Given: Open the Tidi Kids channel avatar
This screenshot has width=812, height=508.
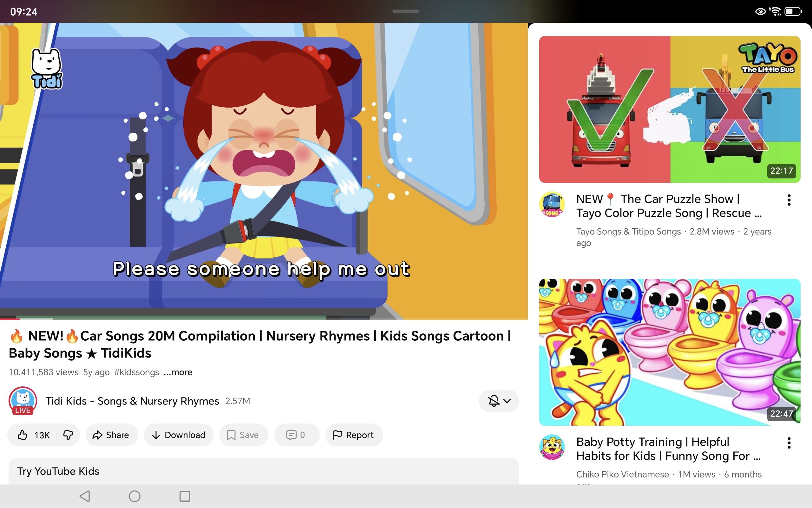Looking at the screenshot, I should pyautogui.click(x=23, y=401).
